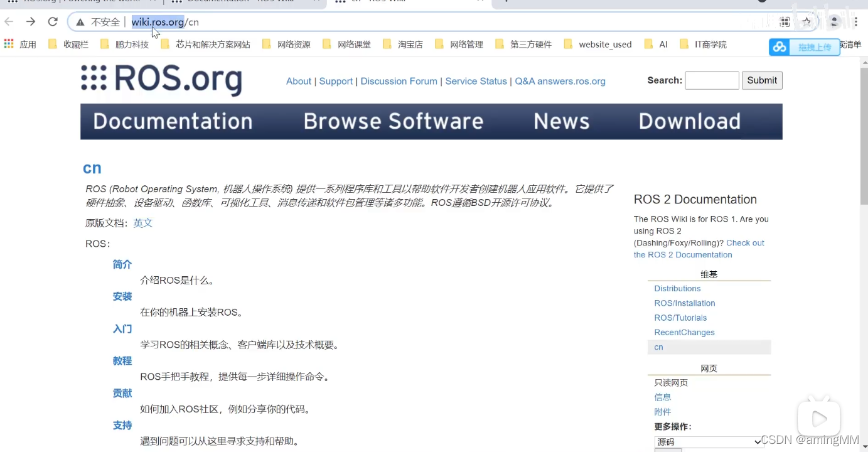Screen dimensions: 868x452
Task: Open the 教程 section link
Action: tap(122, 361)
